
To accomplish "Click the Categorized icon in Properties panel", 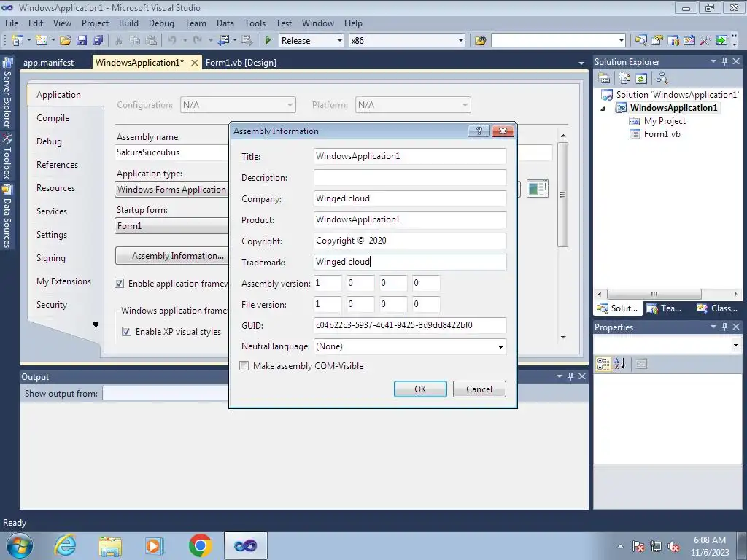I will (603, 365).
